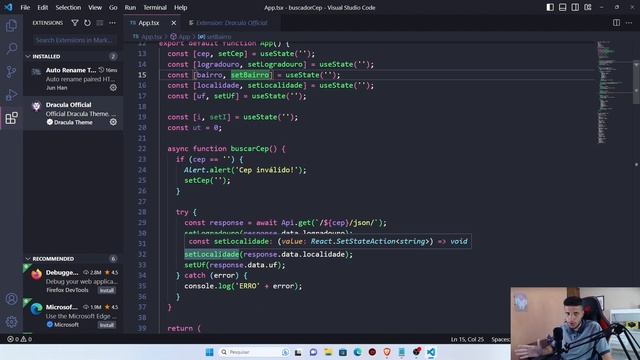
Task: Refresh the extensions list
Action: pyautogui.click(x=87, y=23)
